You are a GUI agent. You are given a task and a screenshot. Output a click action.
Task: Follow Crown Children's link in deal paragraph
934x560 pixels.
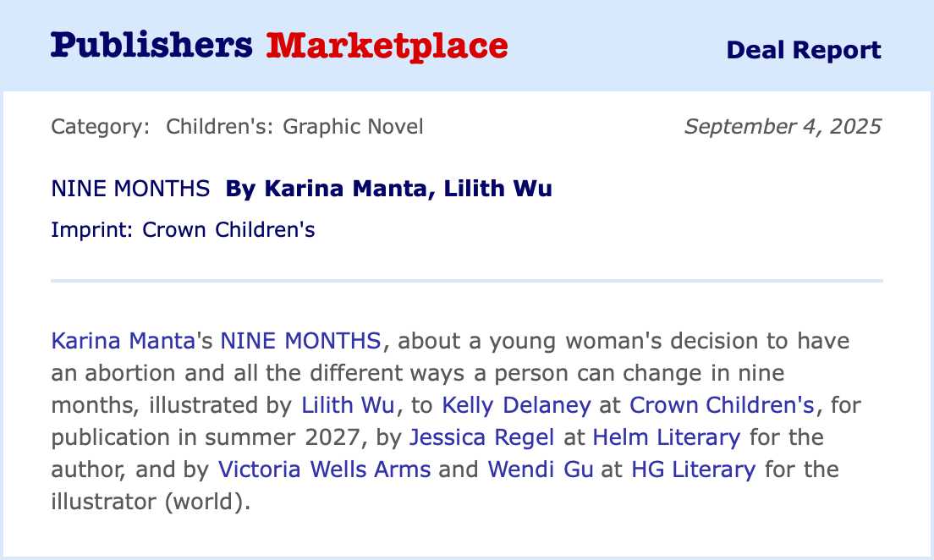721,405
